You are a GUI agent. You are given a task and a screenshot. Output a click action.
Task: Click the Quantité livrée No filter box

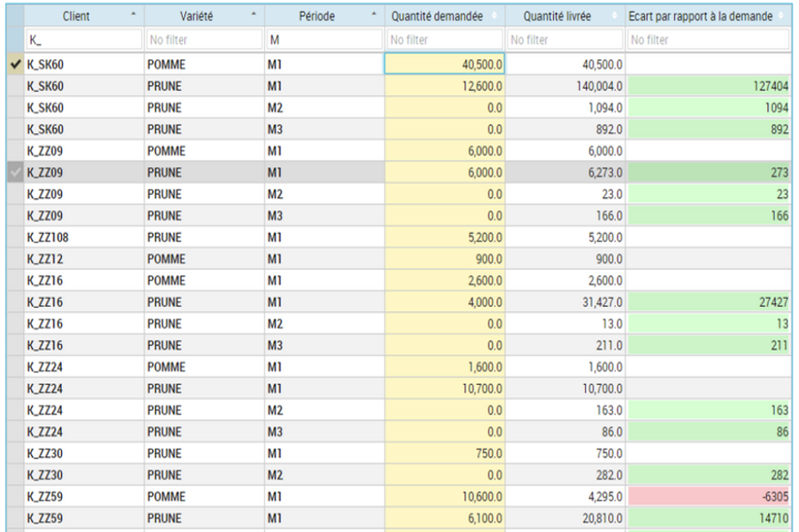point(565,40)
